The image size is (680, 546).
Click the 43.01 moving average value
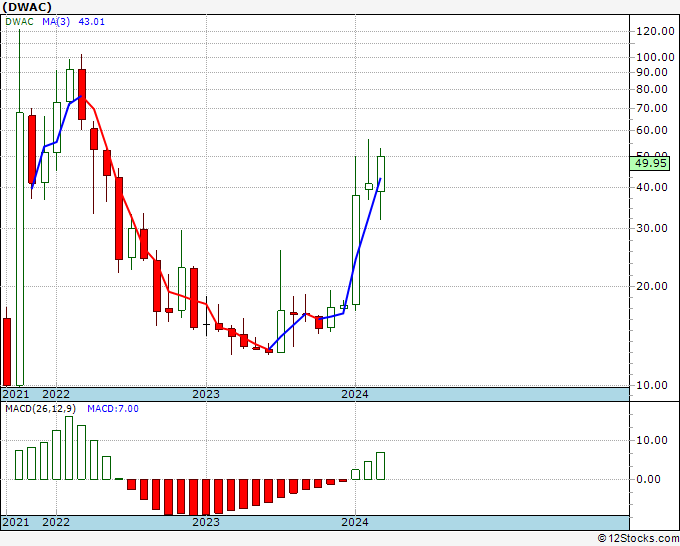tap(92, 22)
